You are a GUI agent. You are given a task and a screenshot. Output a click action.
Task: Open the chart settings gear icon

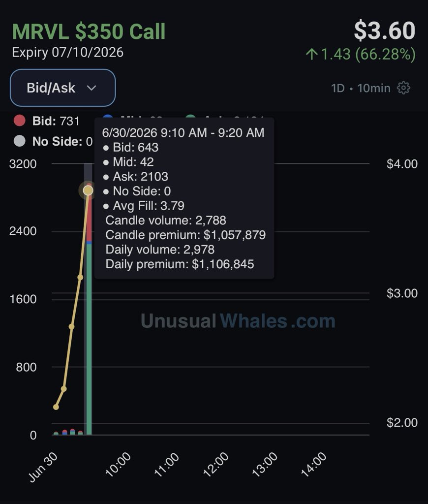click(x=403, y=88)
